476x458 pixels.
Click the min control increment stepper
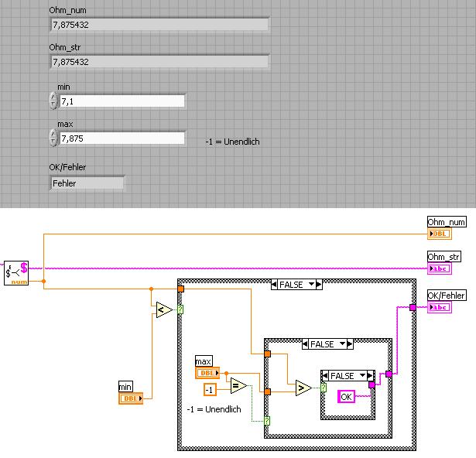(x=53, y=97)
